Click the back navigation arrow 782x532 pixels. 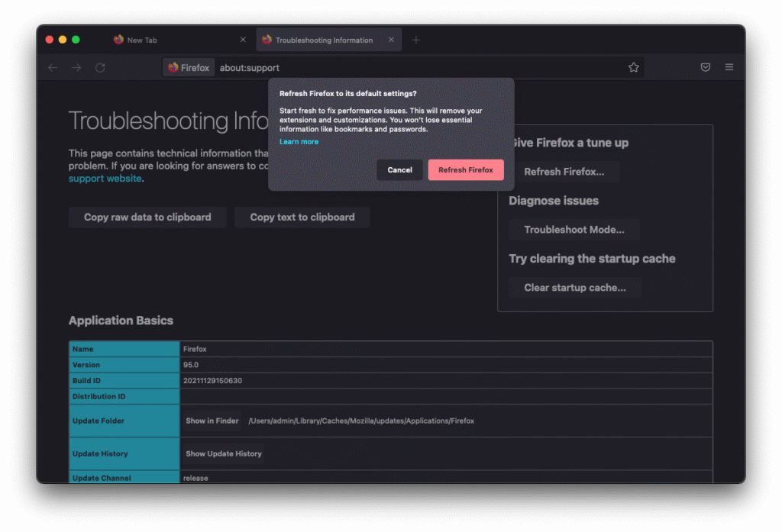point(53,68)
